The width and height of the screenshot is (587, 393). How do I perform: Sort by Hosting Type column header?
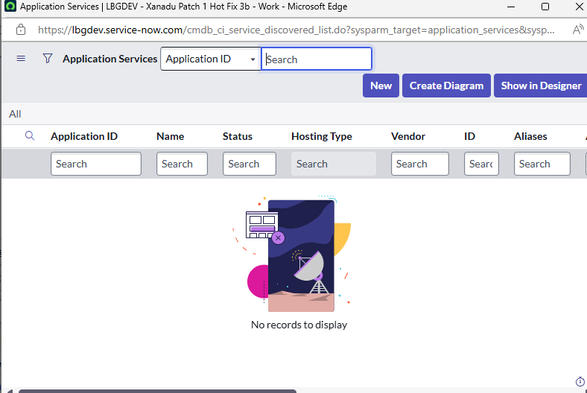[x=322, y=136]
